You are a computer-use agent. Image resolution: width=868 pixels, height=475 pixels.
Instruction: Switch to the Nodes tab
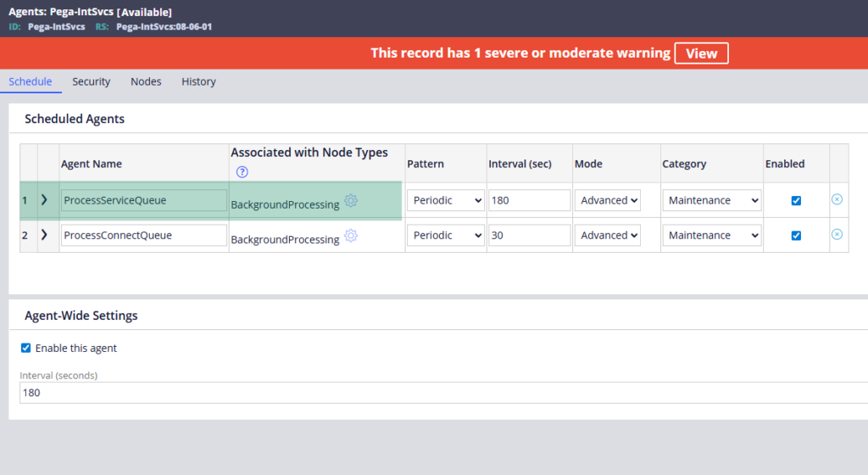click(146, 81)
